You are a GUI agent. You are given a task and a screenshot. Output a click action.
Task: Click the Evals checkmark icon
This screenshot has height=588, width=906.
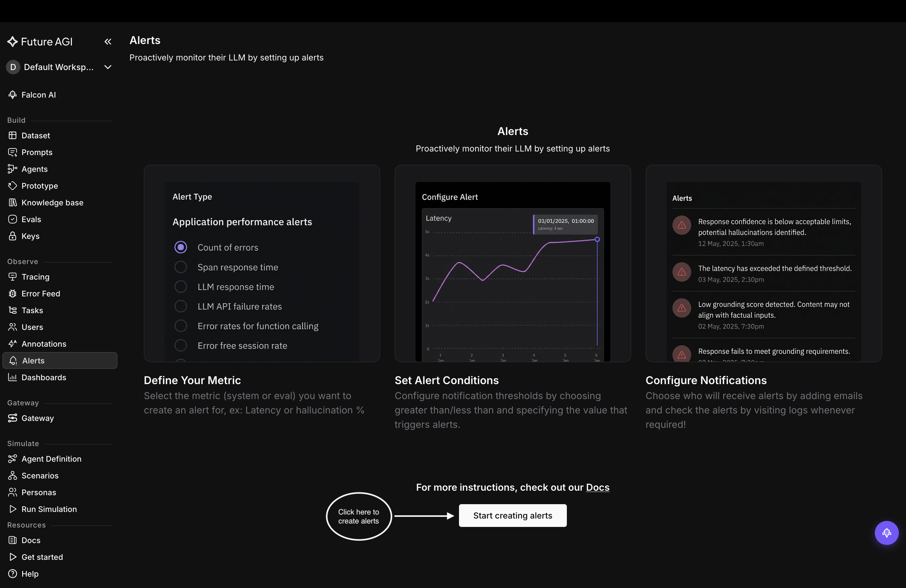pos(13,219)
